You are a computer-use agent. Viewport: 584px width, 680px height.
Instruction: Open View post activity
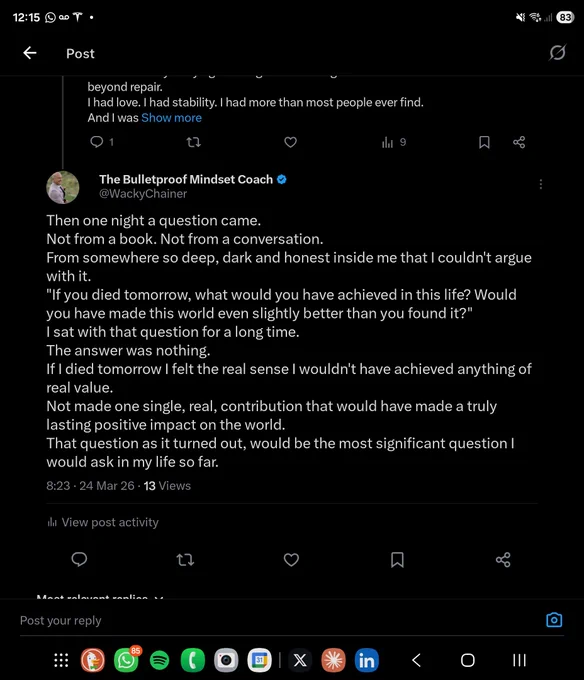click(x=103, y=522)
